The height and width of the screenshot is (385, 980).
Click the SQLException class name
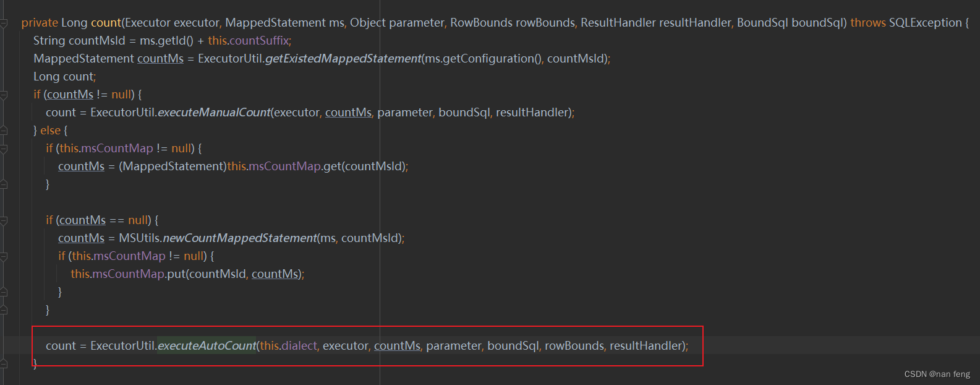click(926, 22)
